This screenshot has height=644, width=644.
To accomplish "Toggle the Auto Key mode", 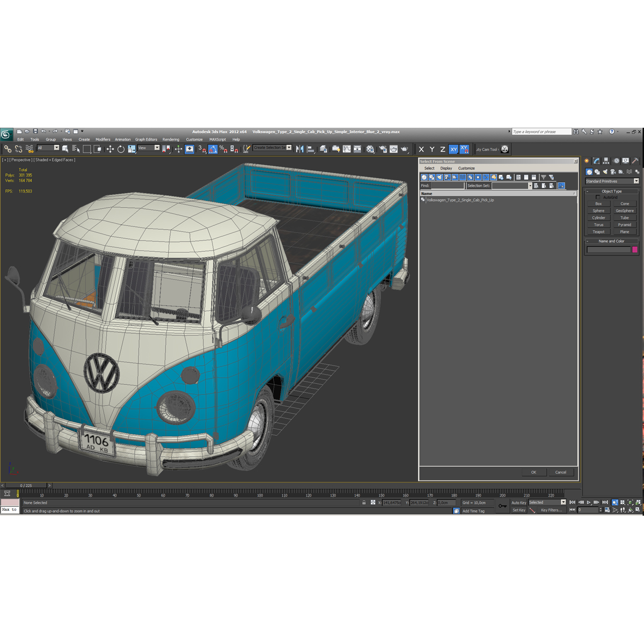I will pyautogui.click(x=519, y=503).
